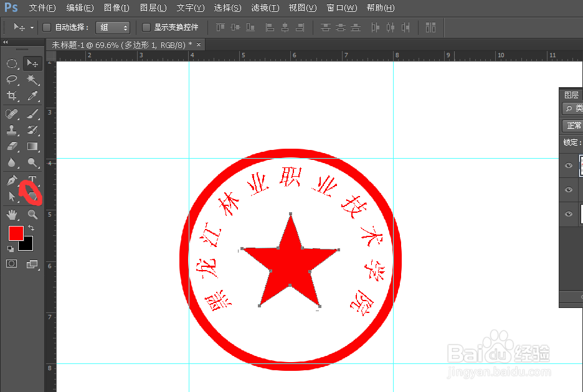Image resolution: width=583 pixels, height=392 pixels.
Task: Select the Lasso tool
Action: (x=12, y=80)
